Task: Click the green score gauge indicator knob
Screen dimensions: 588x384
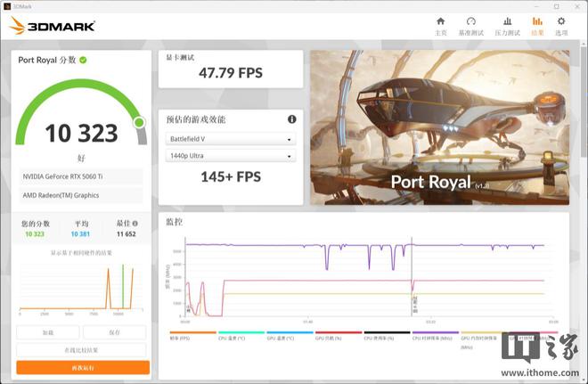Action: point(140,122)
